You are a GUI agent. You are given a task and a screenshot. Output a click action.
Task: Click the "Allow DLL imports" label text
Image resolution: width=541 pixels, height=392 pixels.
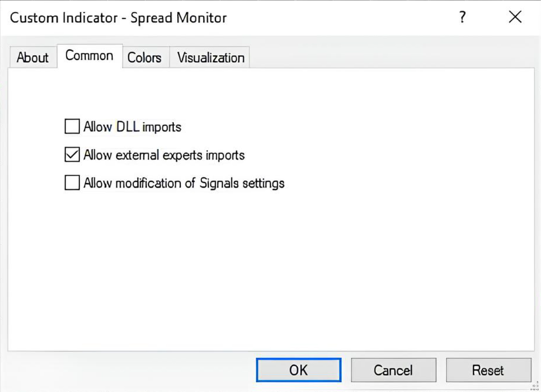[132, 127]
